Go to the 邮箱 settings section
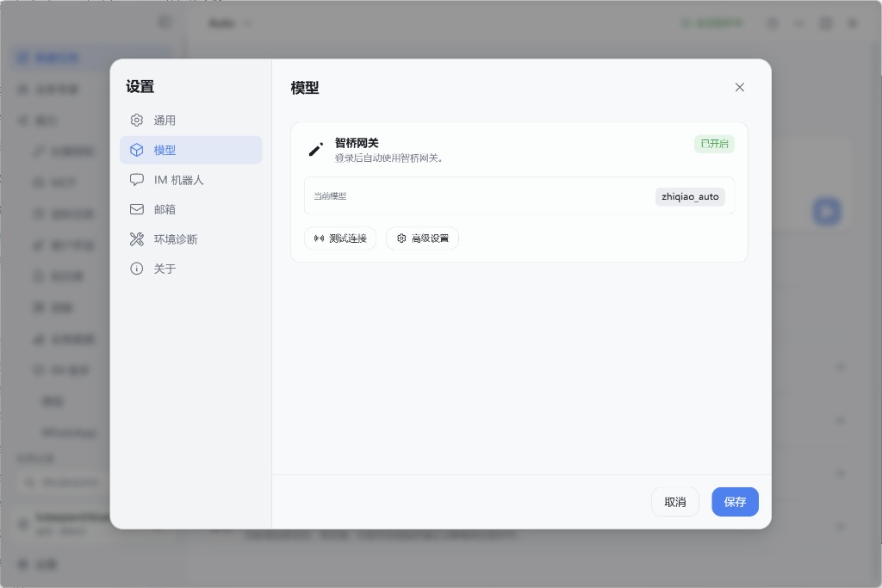The width and height of the screenshot is (882, 588). 190,209
